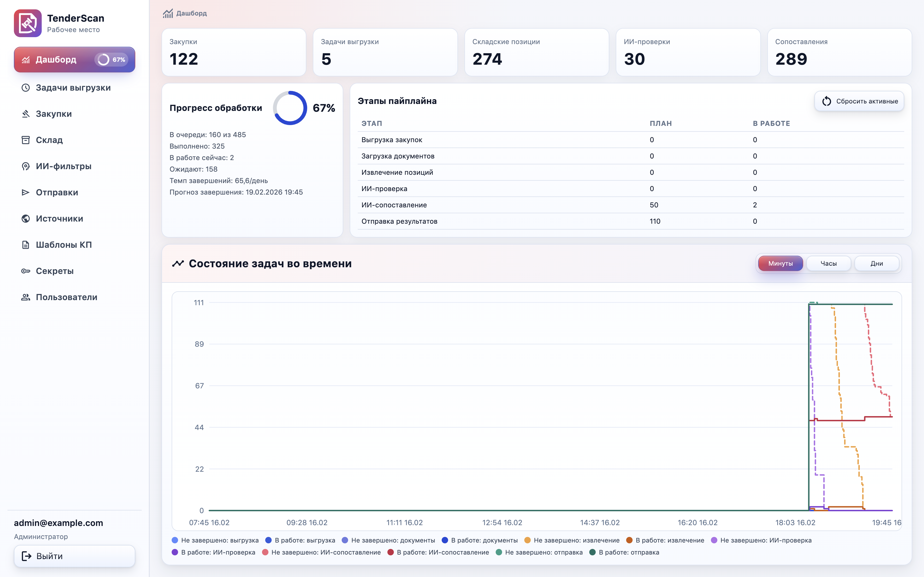This screenshot has height=577, width=924.
Task: Click the document icon for Шаблоны КП
Action: 25,244
